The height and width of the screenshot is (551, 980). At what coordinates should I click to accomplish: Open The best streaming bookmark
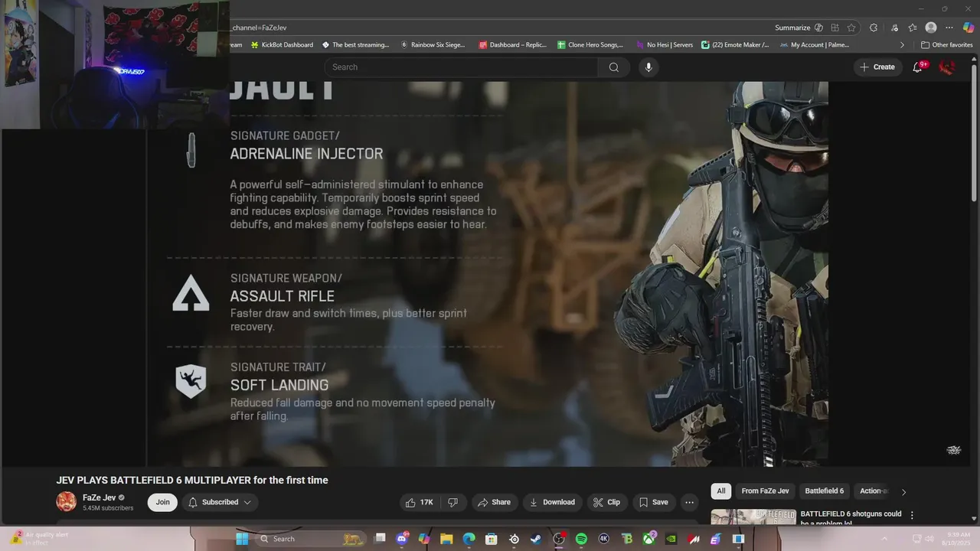tap(355, 45)
